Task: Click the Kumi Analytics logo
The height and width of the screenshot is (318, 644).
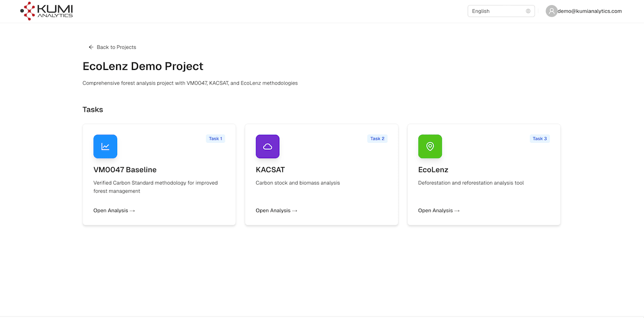Action: coord(46,11)
